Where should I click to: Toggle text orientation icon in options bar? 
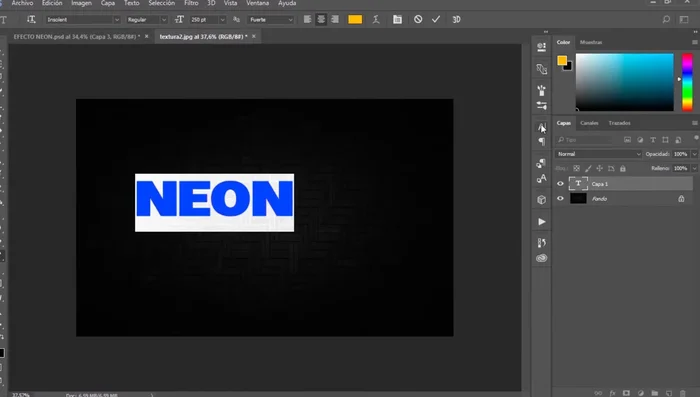point(31,20)
